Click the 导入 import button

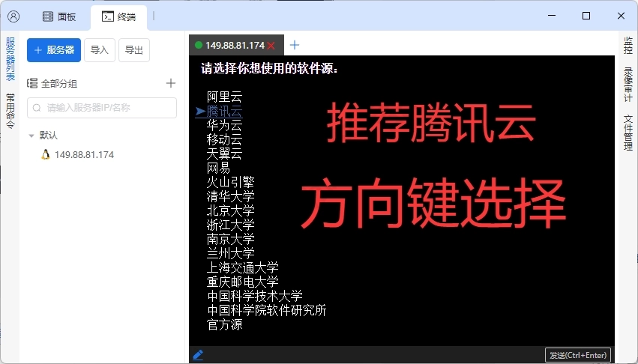tap(100, 50)
